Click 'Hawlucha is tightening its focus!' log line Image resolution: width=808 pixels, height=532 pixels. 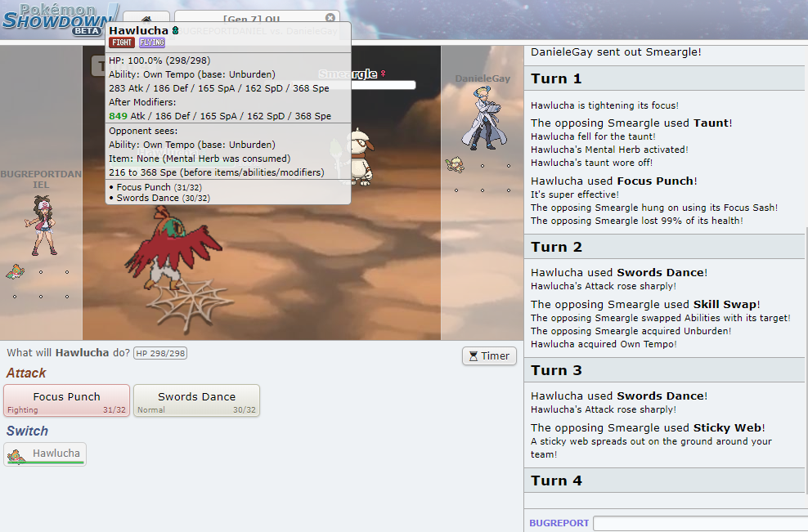point(604,105)
